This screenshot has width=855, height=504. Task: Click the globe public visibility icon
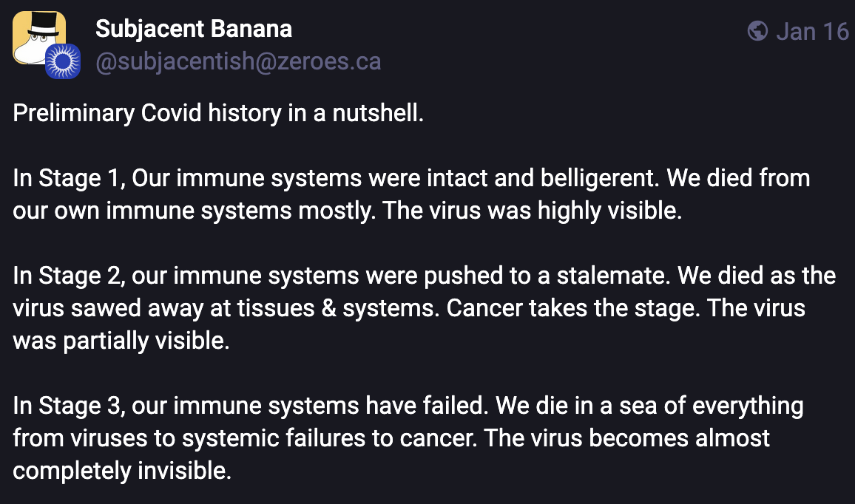(x=757, y=31)
